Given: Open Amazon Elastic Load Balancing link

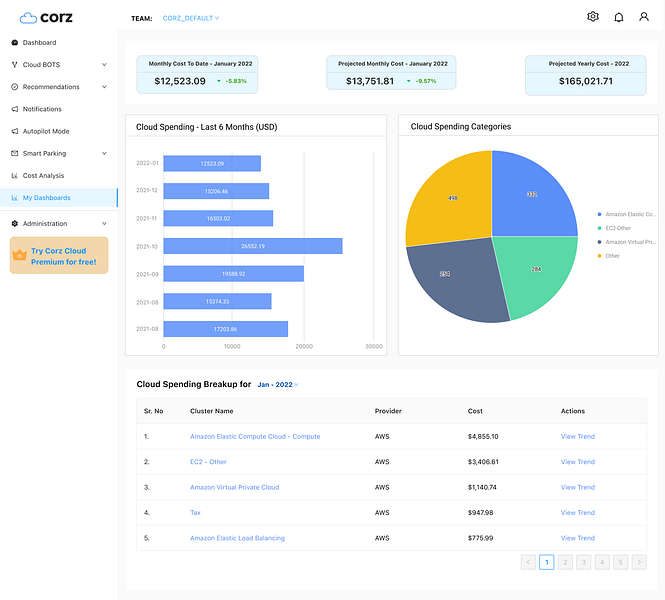Looking at the screenshot, I should [x=237, y=538].
